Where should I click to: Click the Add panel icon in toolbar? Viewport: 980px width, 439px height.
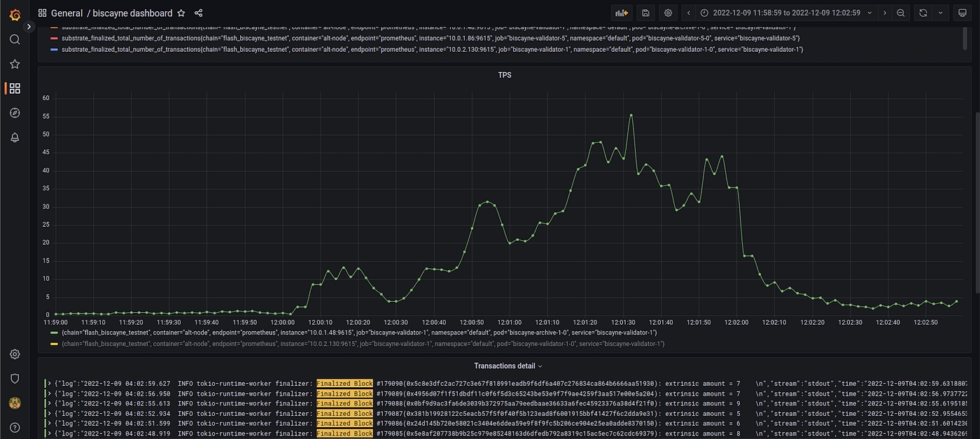tap(621, 13)
